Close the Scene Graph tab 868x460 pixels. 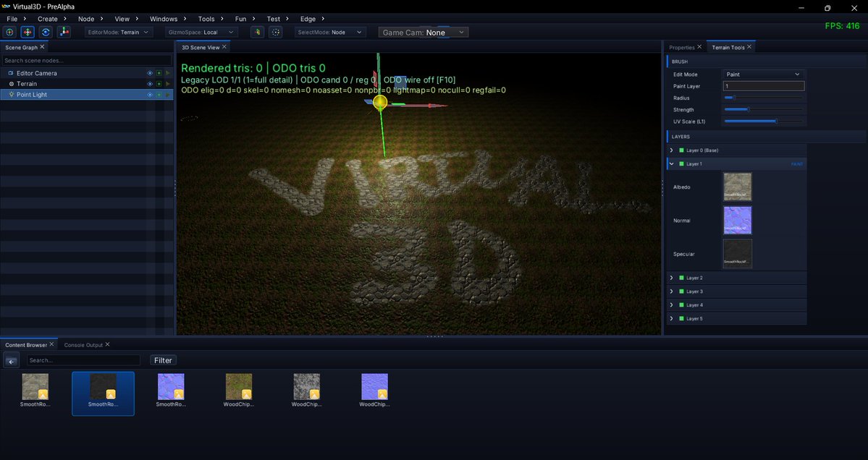pos(42,47)
